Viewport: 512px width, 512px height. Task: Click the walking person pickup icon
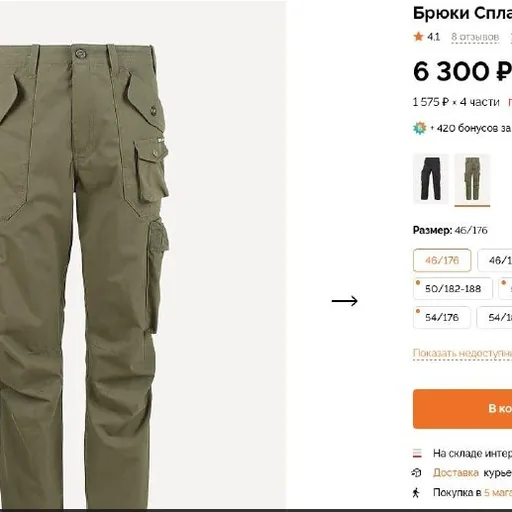coord(416,492)
